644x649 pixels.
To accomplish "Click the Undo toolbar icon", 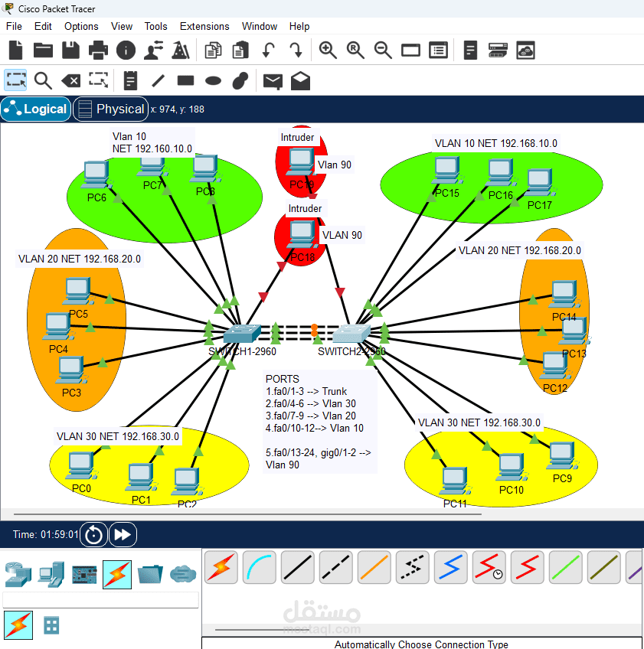I will [267, 50].
